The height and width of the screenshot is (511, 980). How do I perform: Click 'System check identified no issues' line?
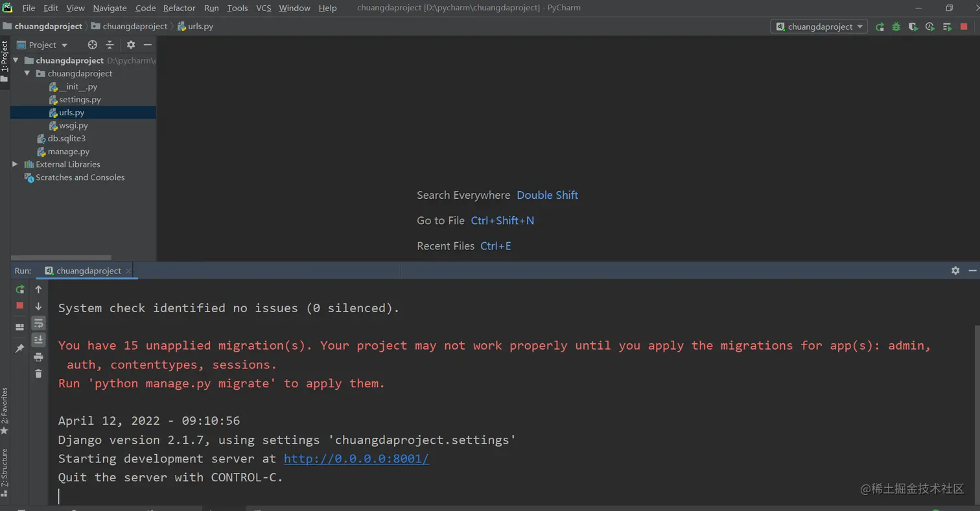tap(229, 308)
